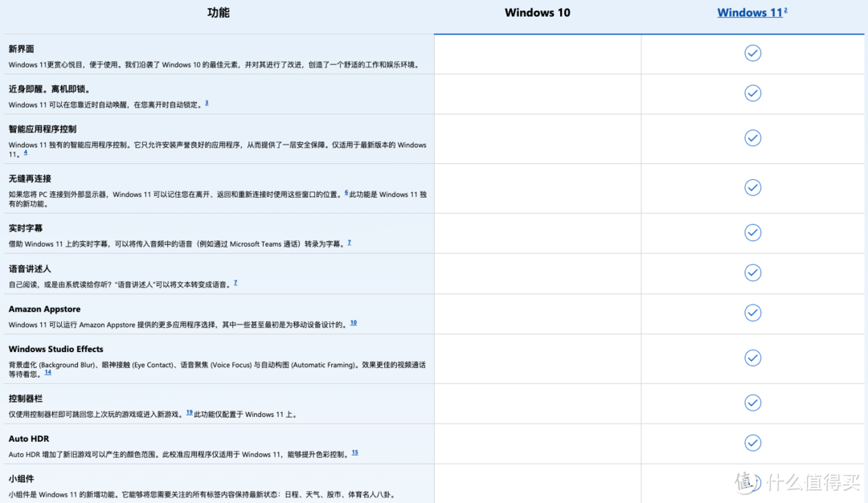Open the Windows 11 header link
868x503 pixels.
click(x=750, y=13)
